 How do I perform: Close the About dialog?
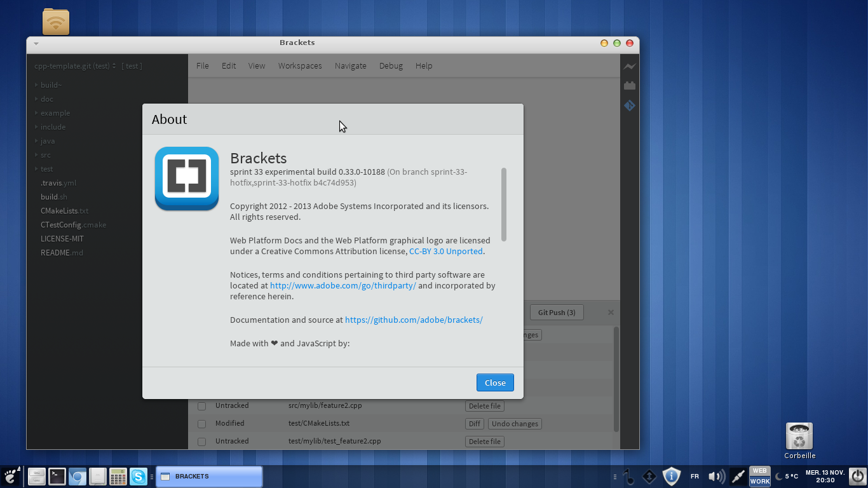coord(495,383)
